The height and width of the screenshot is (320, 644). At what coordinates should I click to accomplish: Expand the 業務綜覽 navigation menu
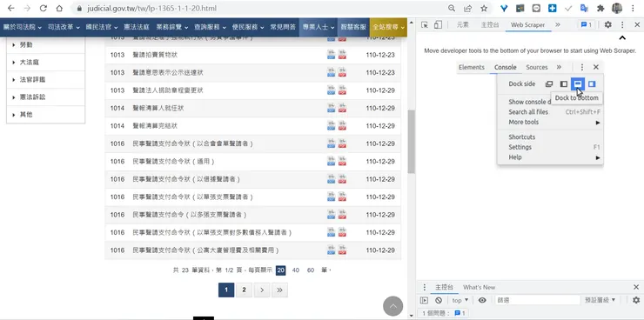[x=172, y=27]
